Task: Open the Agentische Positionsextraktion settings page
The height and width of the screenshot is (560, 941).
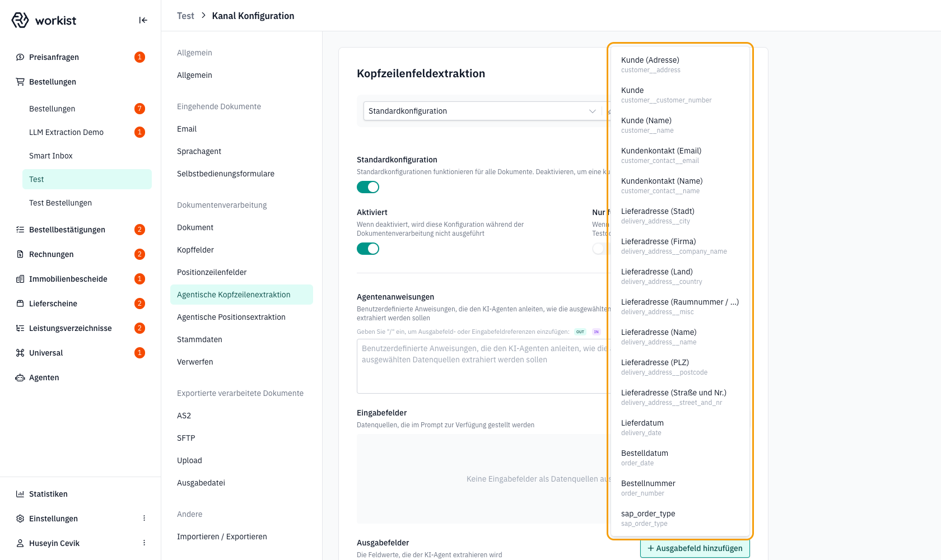Action: pos(231,317)
